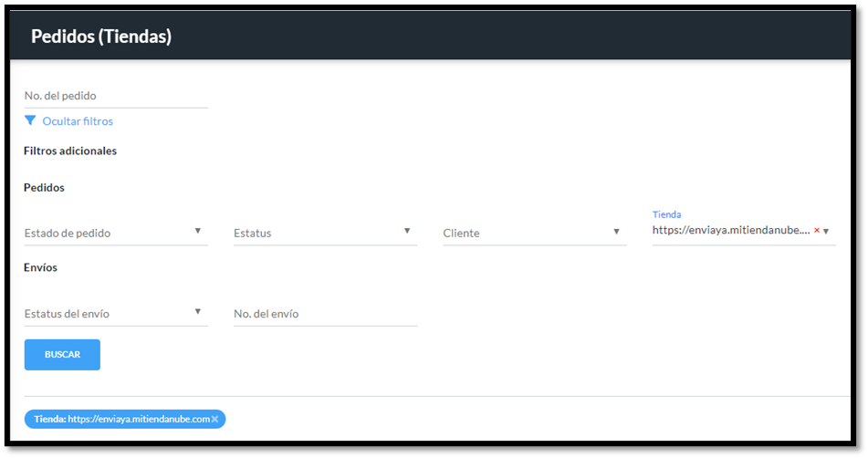Click the Cliente dropdown arrow
The height and width of the screenshot is (458, 868).
617,231
